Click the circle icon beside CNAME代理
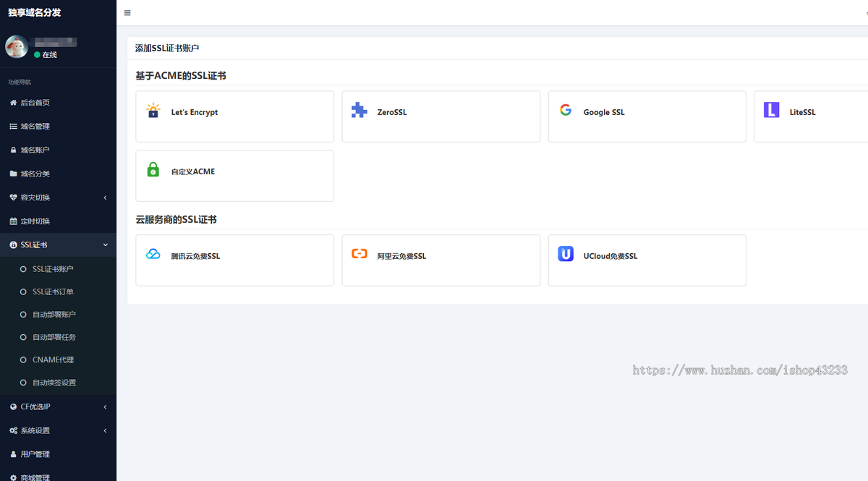The height and width of the screenshot is (481, 868). click(23, 359)
